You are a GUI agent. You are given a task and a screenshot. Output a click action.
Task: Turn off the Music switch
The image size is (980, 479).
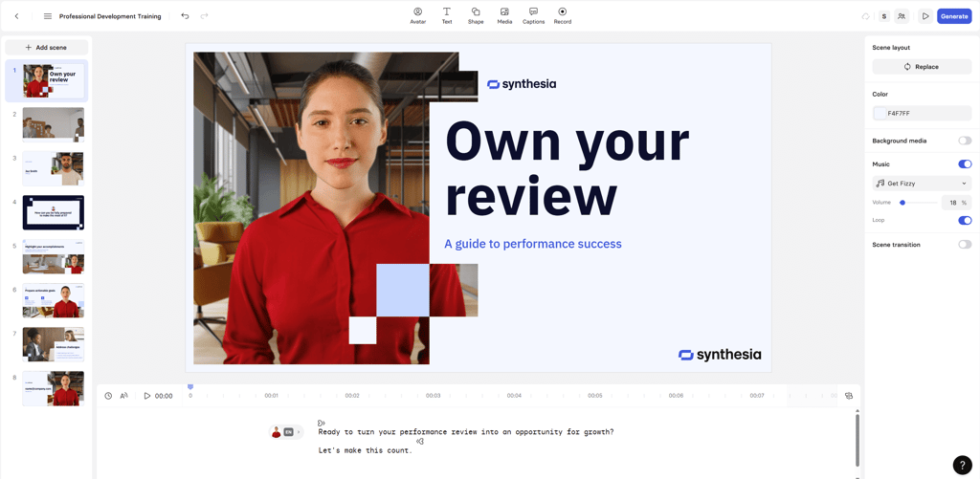coord(965,164)
